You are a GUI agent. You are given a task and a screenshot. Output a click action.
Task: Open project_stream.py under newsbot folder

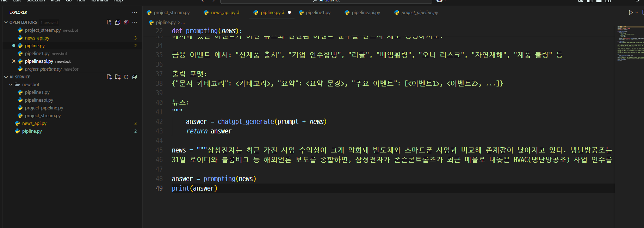pyautogui.click(x=72, y=116)
